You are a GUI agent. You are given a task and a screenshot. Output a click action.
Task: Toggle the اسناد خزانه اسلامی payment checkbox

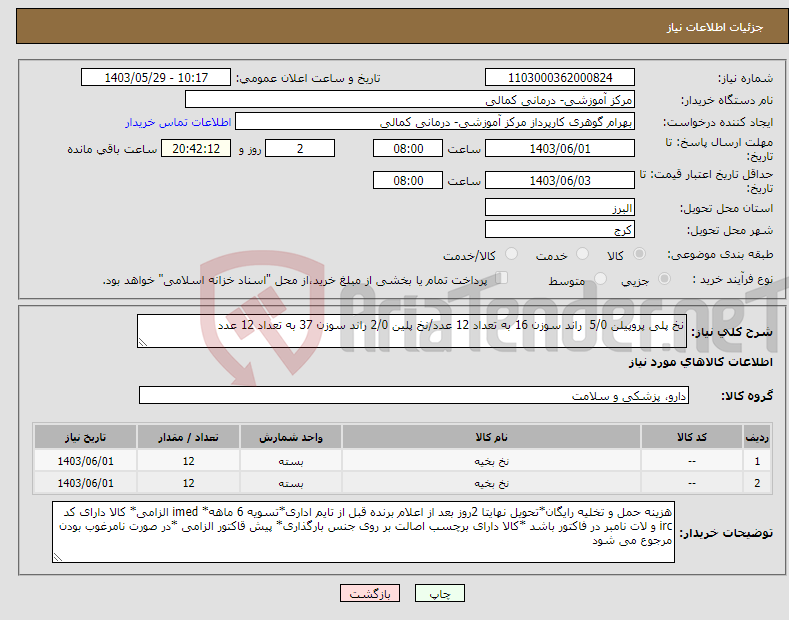point(502,277)
